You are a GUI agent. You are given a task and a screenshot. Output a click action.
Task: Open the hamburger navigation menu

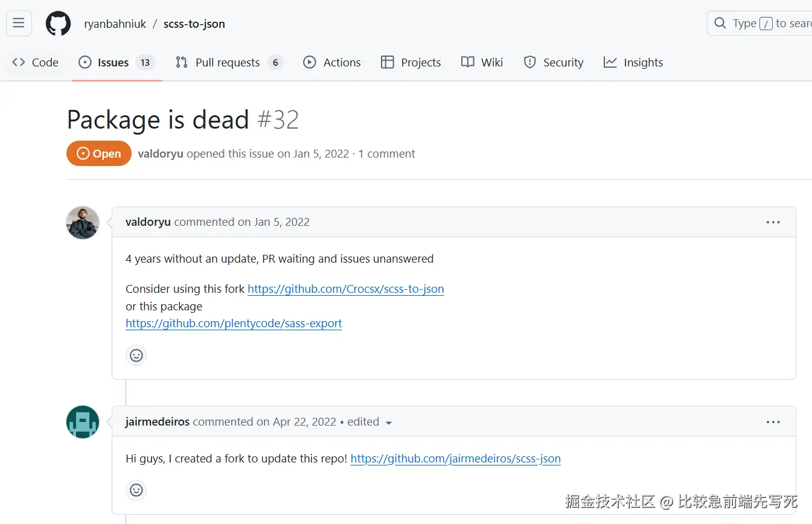tap(19, 24)
